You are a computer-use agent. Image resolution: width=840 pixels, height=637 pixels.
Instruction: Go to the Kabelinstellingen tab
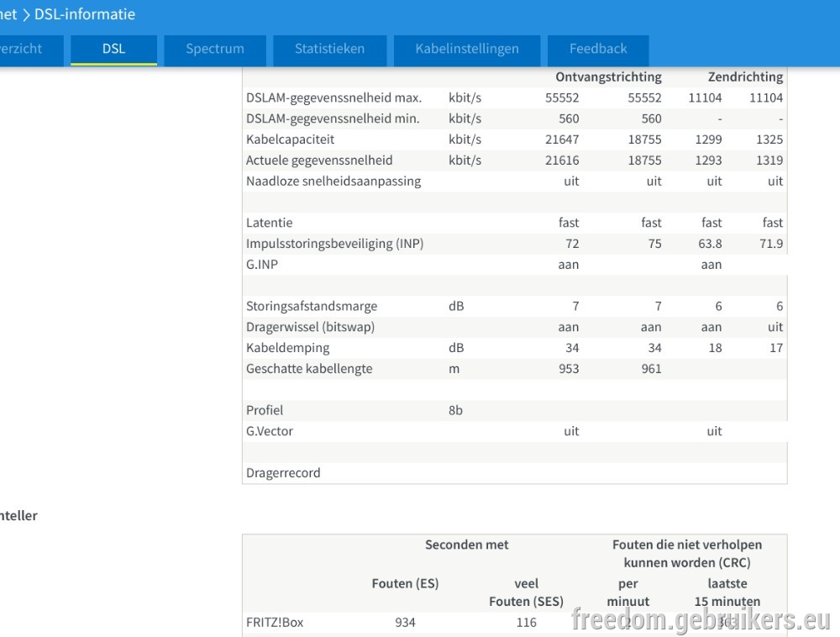point(466,50)
